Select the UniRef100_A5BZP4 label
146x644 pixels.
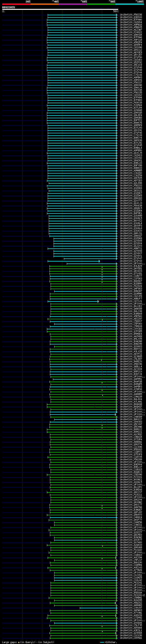(x=131, y=42)
